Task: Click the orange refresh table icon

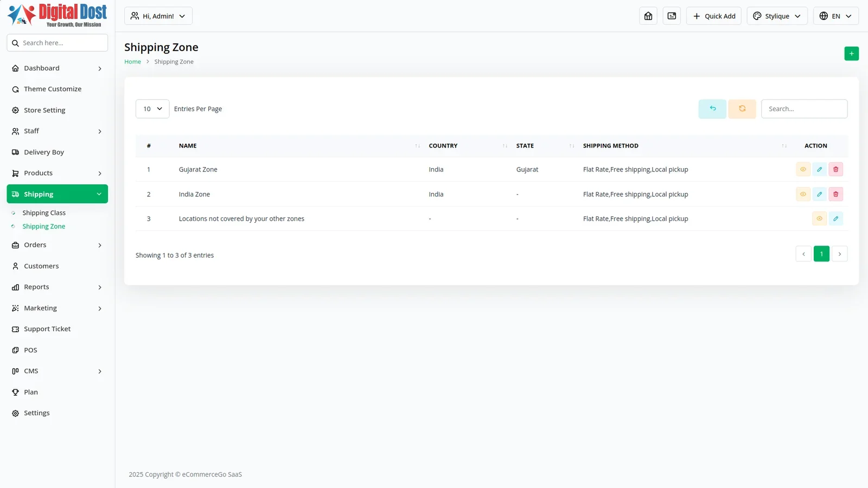Action: coord(742,109)
